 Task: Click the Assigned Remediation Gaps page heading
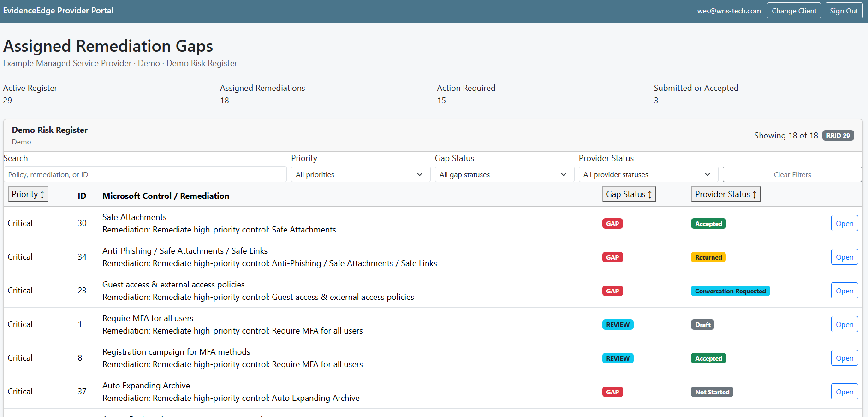coord(108,46)
